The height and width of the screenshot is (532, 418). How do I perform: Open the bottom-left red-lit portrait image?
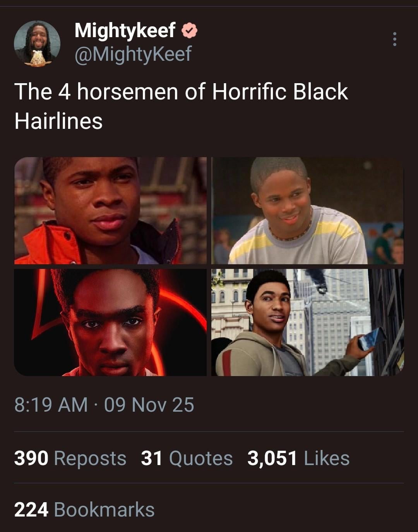click(110, 322)
